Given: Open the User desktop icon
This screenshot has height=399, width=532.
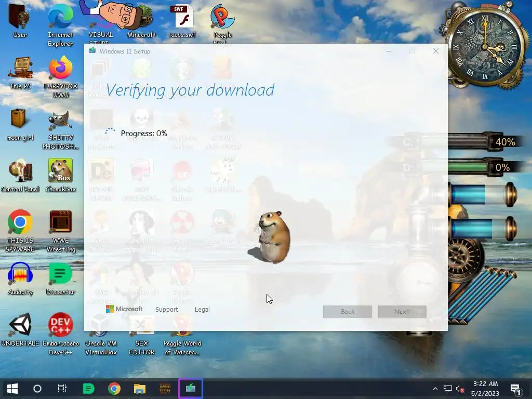Looking at the screenshot, I should pos(20,20).
